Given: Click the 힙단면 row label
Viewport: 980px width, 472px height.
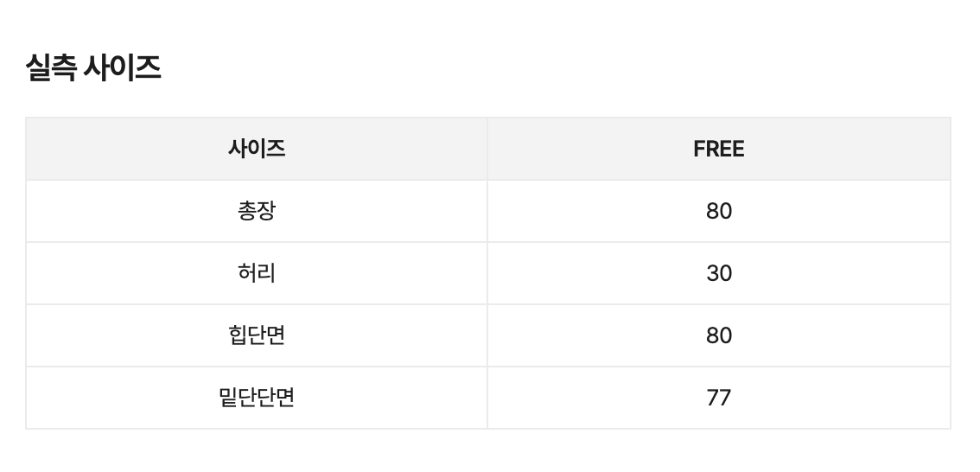Looking at the screenshot, I should click(257, 335).
